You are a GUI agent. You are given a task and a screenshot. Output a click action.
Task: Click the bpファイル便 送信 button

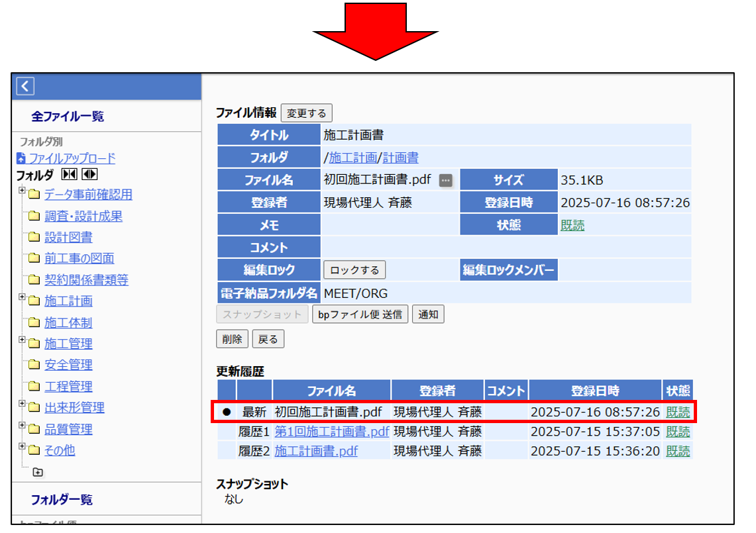[x=360, y=315]
